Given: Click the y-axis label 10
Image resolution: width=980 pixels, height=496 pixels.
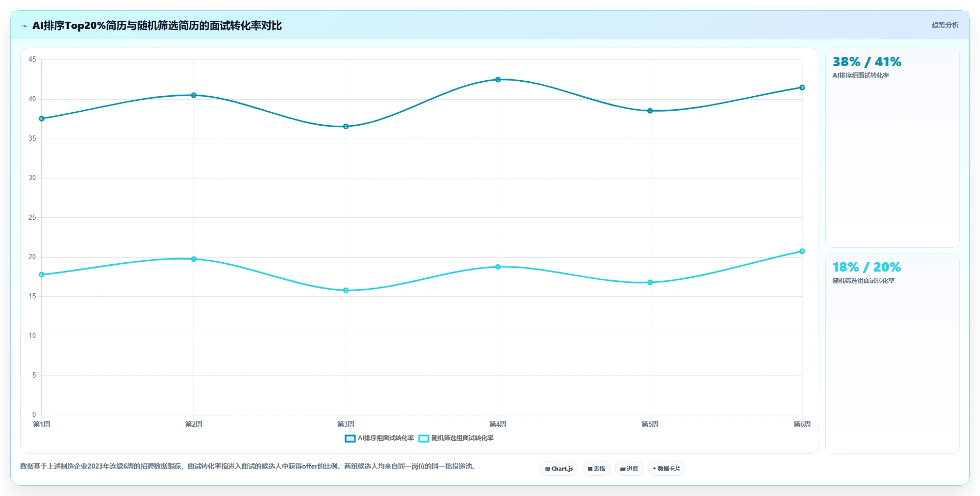Looking at the screenshot, I should [x=32, y=336].
